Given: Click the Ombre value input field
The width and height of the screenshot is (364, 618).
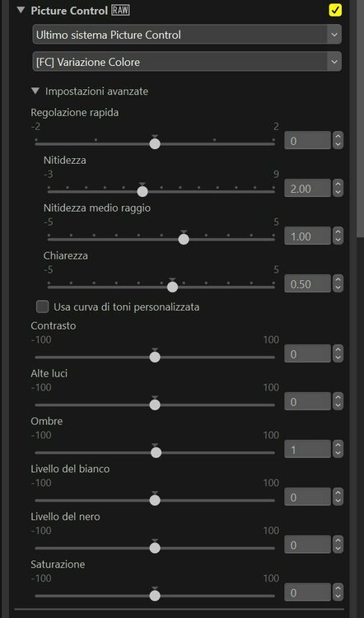Looking at the screenshot, I should click(307, 449).
